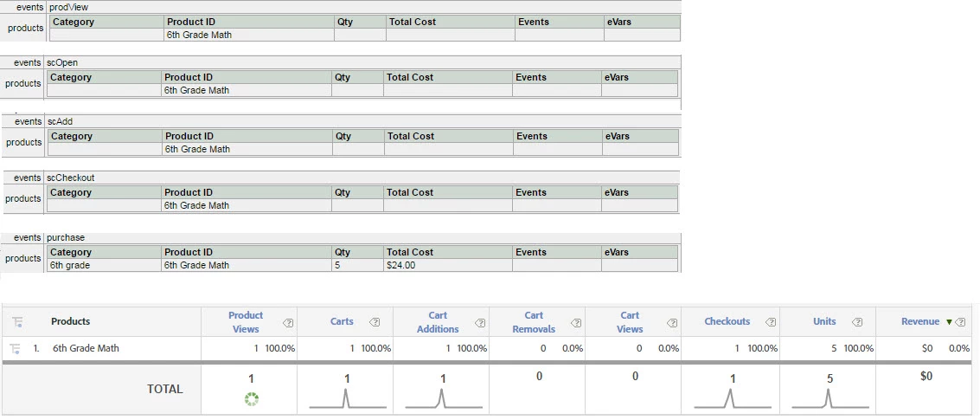The image size is (980, 420).
Task: Open the Product Views metric help icon
Action: click(287, 322)
